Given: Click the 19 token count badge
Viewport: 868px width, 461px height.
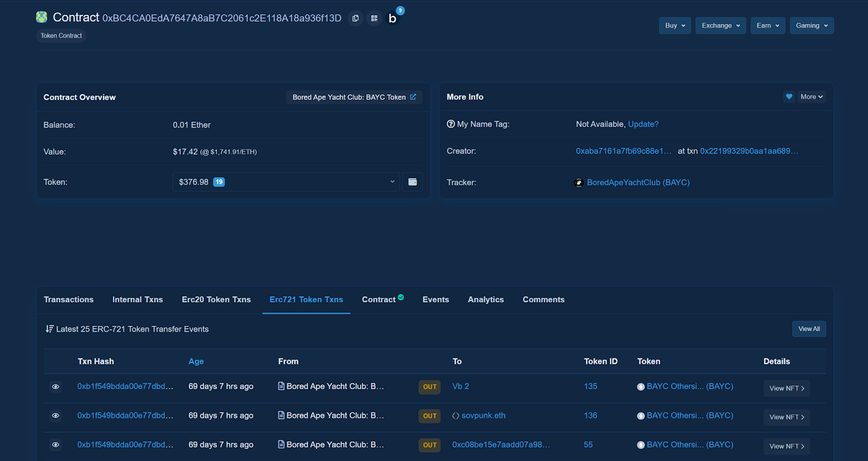Looking at the screenshot, I should click(219, 182).
